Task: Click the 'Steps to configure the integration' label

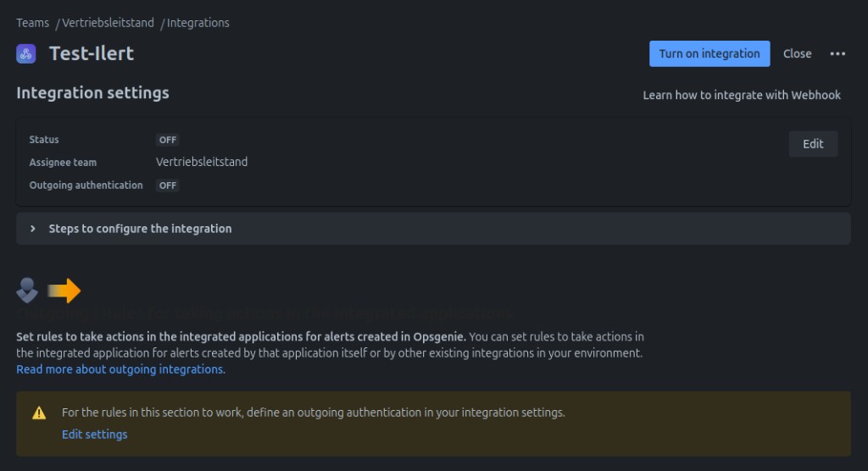Action: (x=140, y=229)
